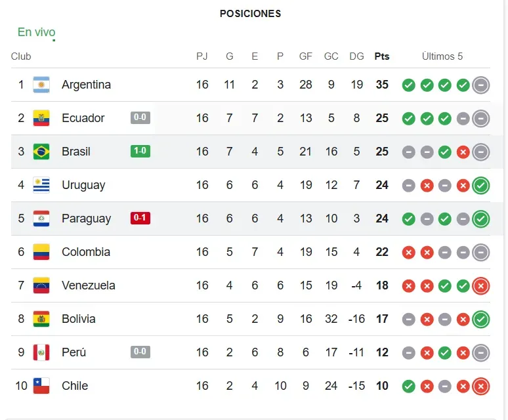The image size is (508, 420).
Task: Click the Chile flag icon
Action: (x=41, y=386)
